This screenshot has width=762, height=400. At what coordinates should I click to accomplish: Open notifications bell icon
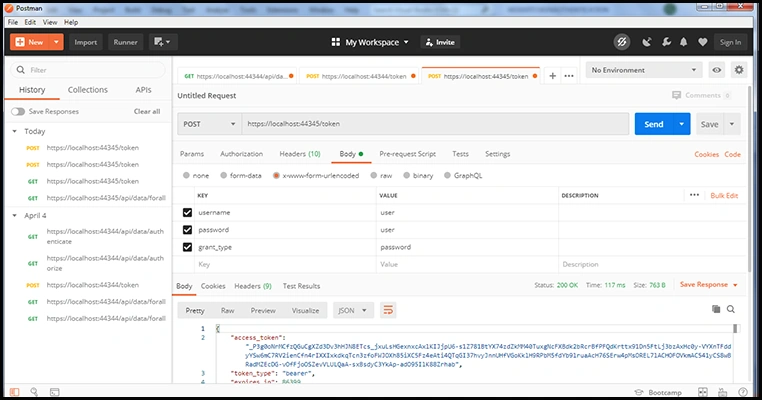tap(684, 42)
